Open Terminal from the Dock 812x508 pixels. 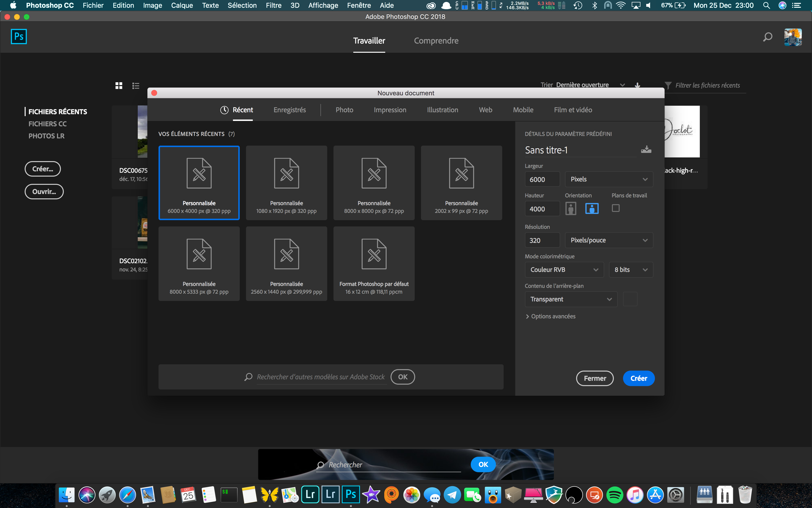[x=229, y=495]
